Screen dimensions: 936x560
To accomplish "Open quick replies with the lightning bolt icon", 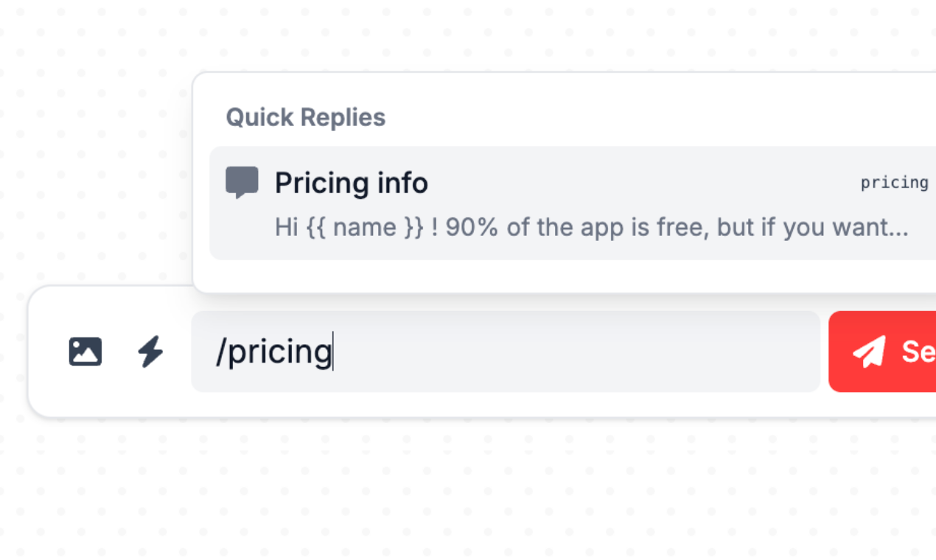I will 150,351.
